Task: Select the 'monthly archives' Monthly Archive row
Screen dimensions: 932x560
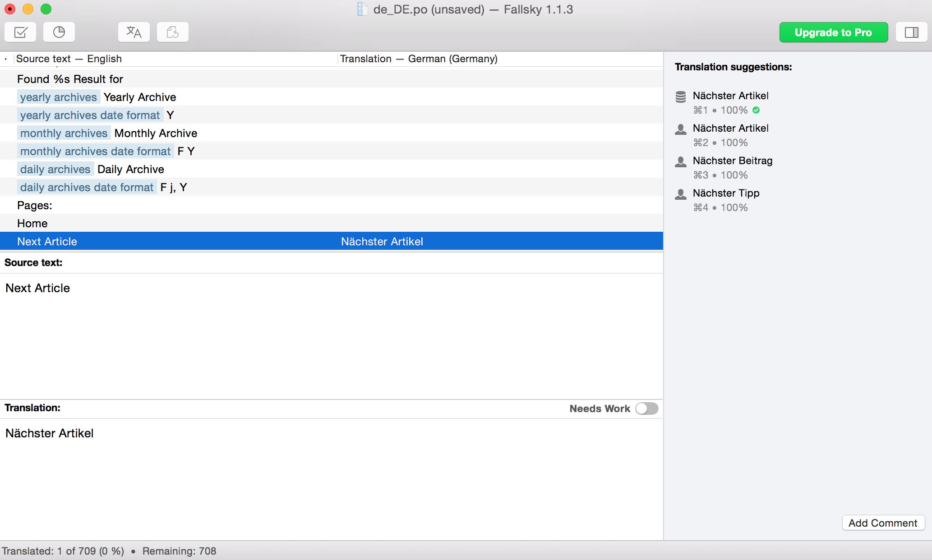Action: (x=156, y=133)
